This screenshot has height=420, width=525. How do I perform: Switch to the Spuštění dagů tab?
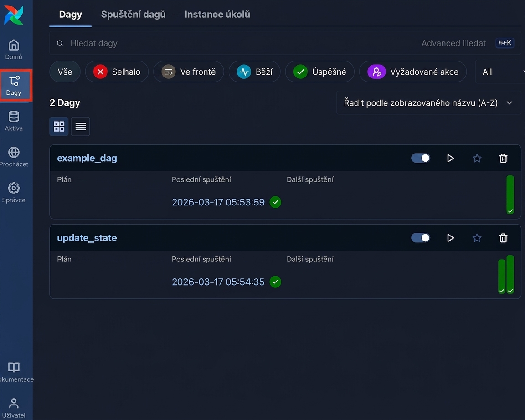click(x=133, y=15)
